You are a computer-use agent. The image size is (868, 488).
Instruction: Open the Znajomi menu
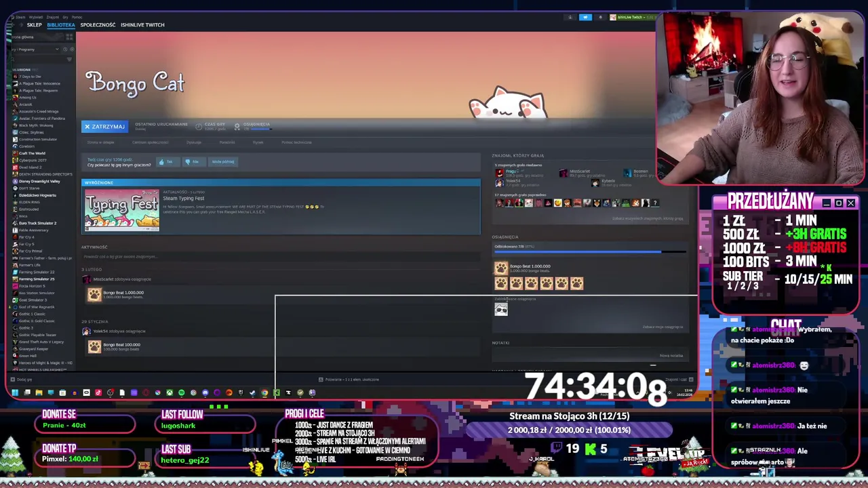tap(54, 17)
